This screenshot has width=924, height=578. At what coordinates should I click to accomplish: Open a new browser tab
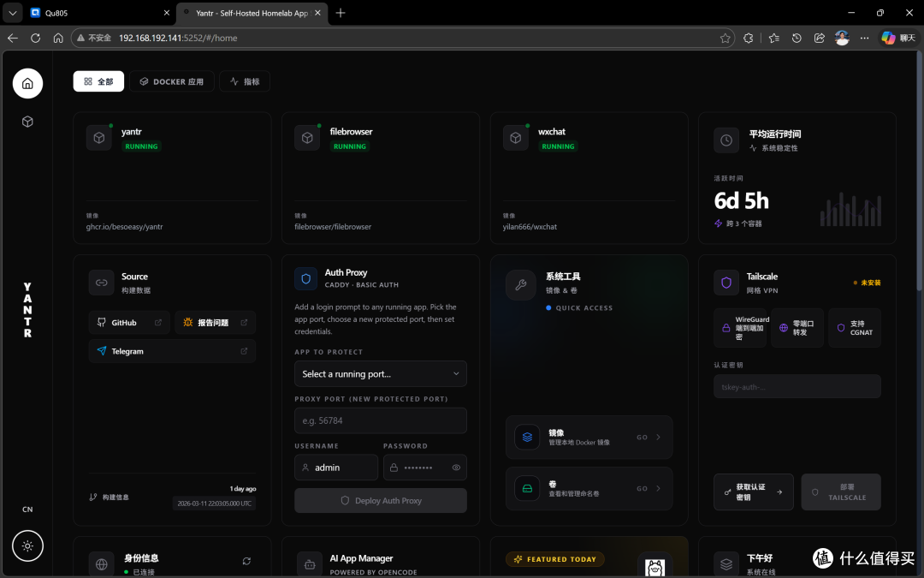pos(340,12)
